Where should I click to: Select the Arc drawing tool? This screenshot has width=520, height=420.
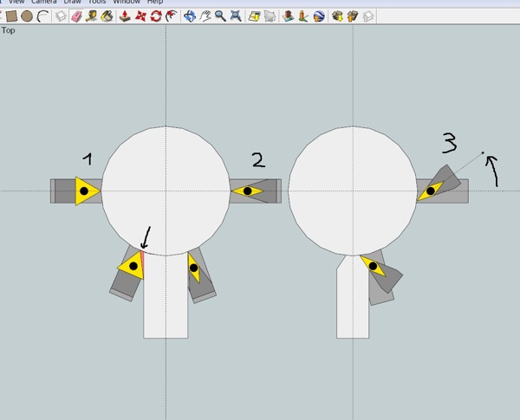tap(42, 16)
